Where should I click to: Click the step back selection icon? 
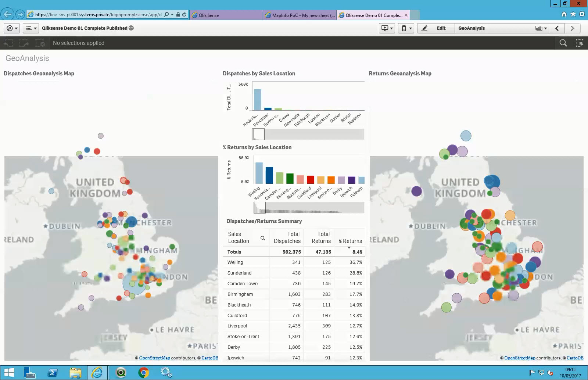tap(8, 43)
